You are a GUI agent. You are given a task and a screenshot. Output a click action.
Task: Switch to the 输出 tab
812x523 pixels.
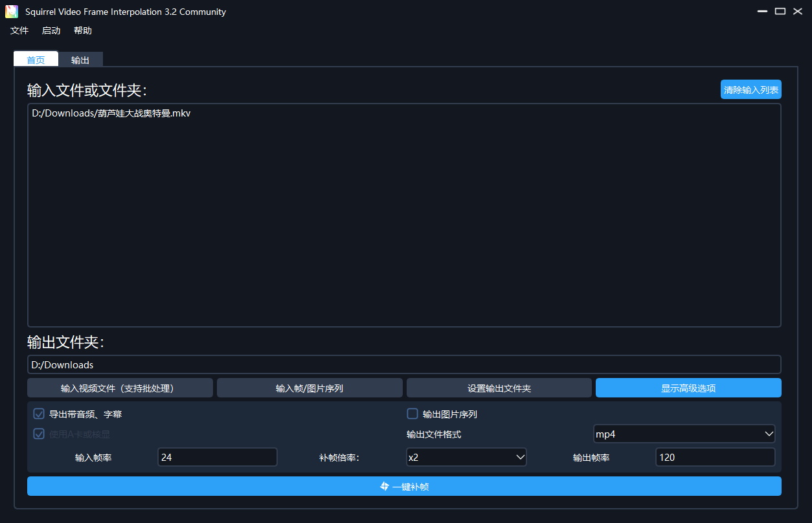(80, 60)
